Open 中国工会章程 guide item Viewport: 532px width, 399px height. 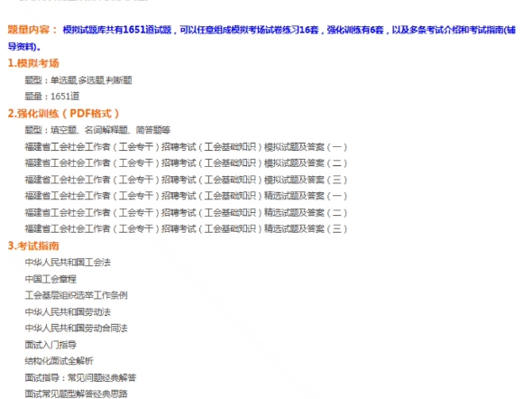(50, 279)
